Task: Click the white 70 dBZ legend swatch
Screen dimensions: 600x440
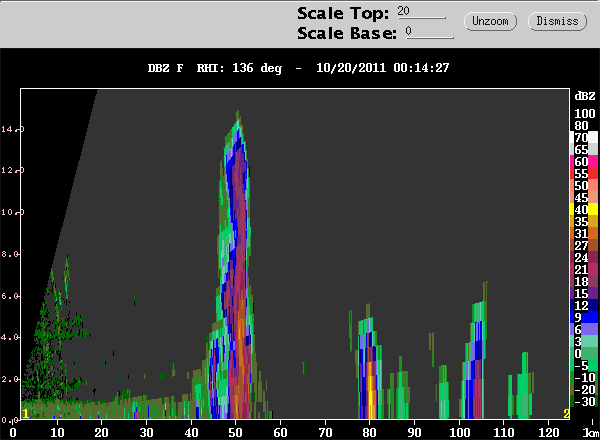Action: 582,137
